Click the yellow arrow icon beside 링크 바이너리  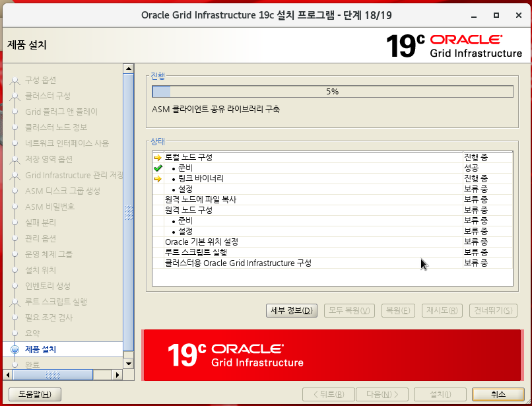coord(158,178)
